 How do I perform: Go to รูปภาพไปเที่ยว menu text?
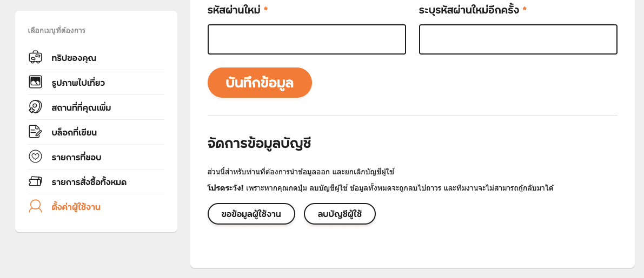pyautogui.click(x=78, y=83)
